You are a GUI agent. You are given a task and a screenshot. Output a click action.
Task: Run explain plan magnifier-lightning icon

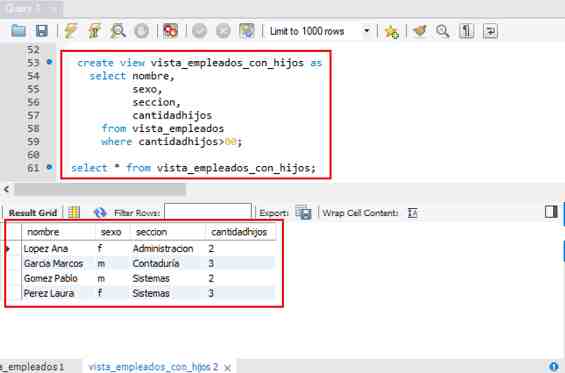click(x=118, y=31)
